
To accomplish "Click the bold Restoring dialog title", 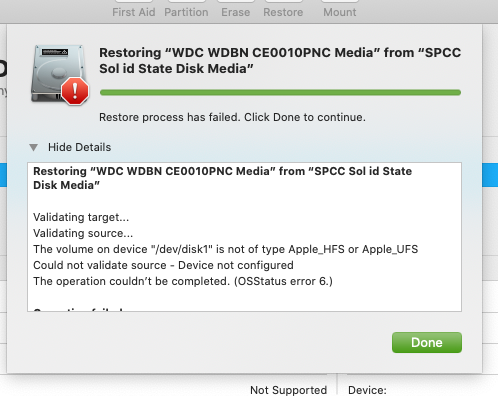I will point(280,61).
